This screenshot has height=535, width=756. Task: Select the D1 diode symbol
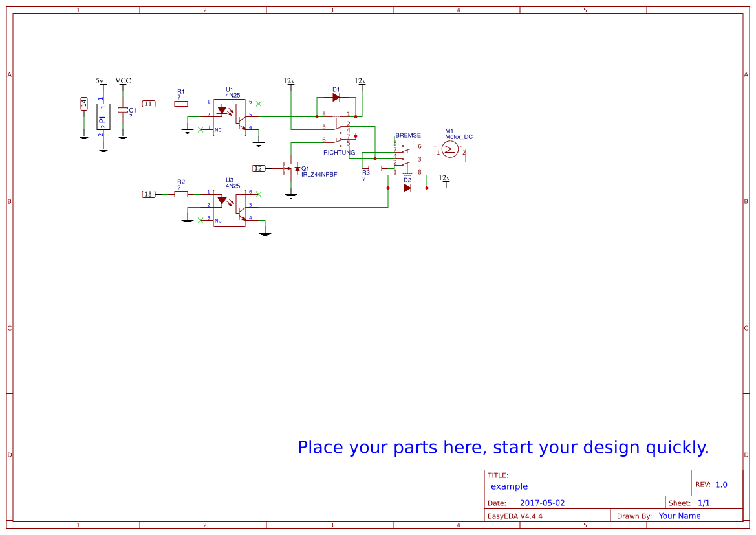[x=336, y=98]
